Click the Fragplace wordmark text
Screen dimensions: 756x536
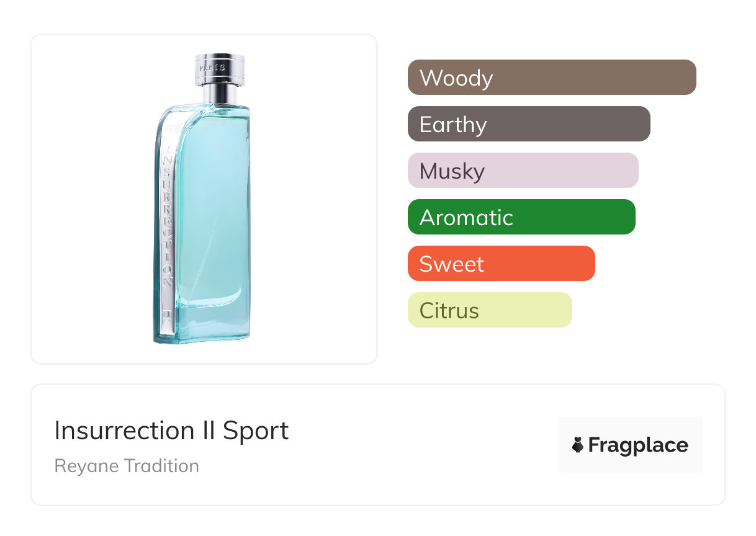[x=638, y=445]
